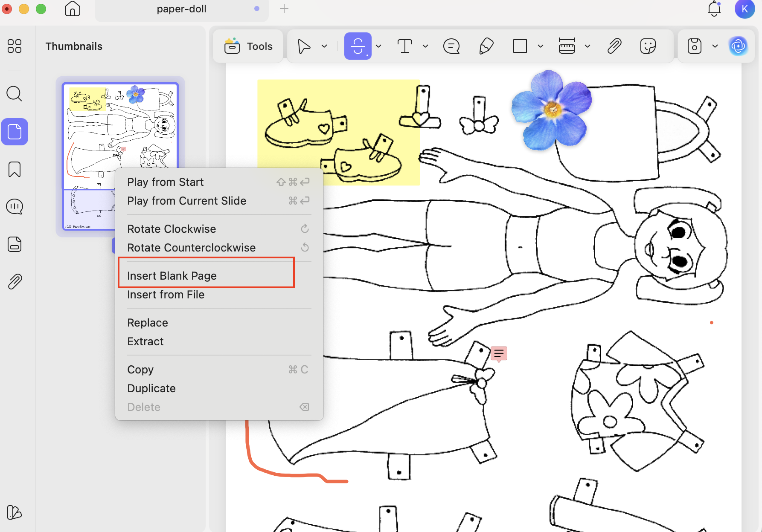Expand the rectangle shape dropdown arrow

(541, 46)
